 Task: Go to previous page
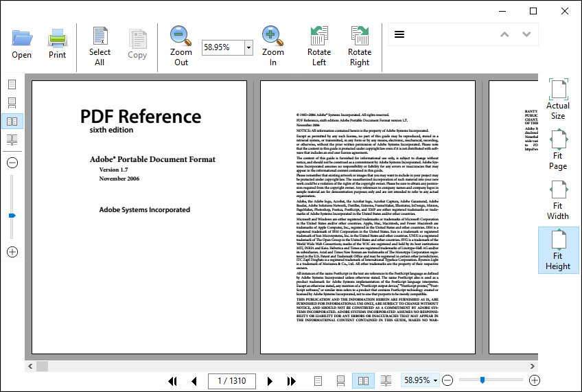point(194,381)
